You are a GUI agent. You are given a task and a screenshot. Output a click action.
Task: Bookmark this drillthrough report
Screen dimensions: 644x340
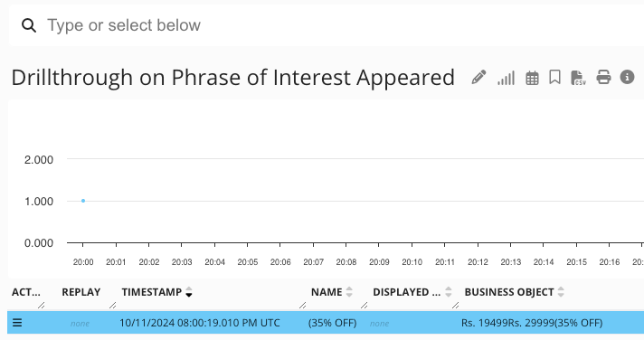tap(554, 77)
